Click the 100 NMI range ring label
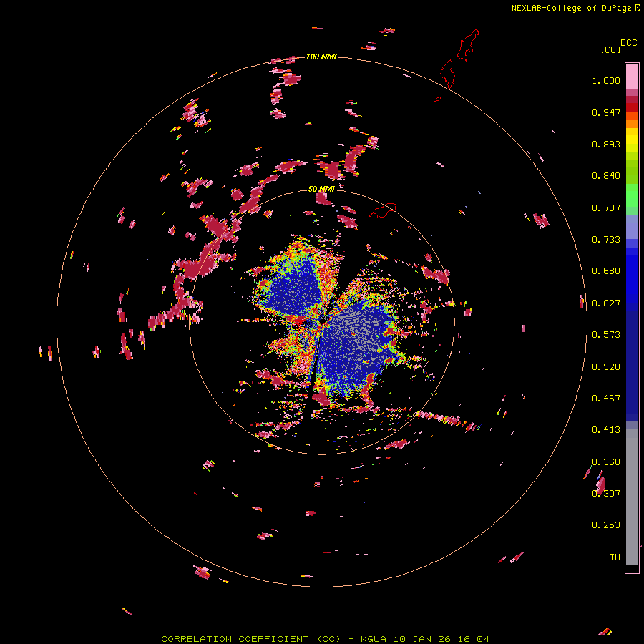 click(321, 57)
